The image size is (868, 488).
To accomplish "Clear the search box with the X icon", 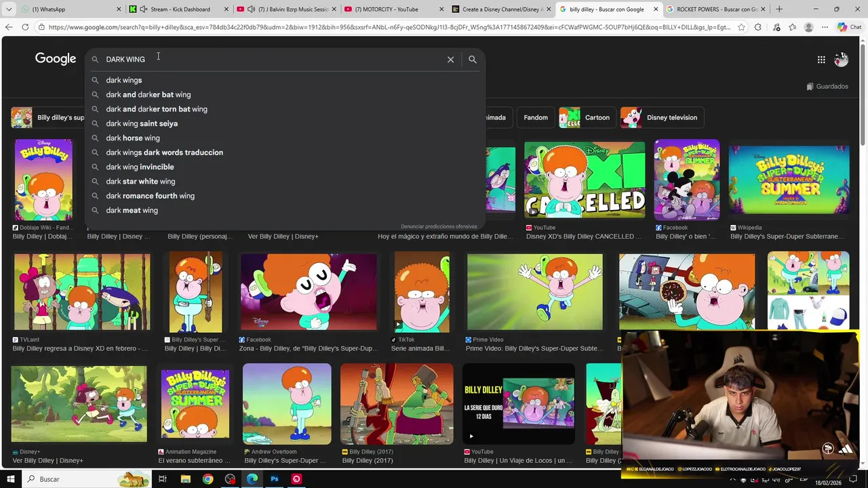I will click(450, 60).
